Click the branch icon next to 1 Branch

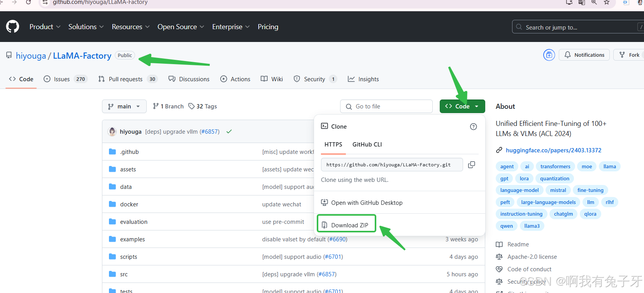pos(156,106)
